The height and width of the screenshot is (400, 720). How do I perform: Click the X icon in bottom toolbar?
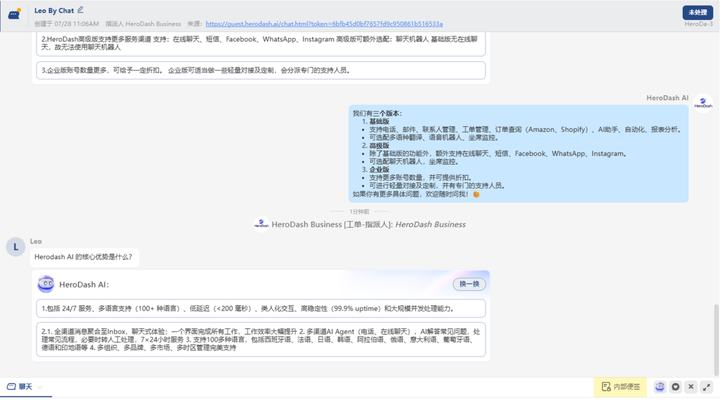coord(691,387)
